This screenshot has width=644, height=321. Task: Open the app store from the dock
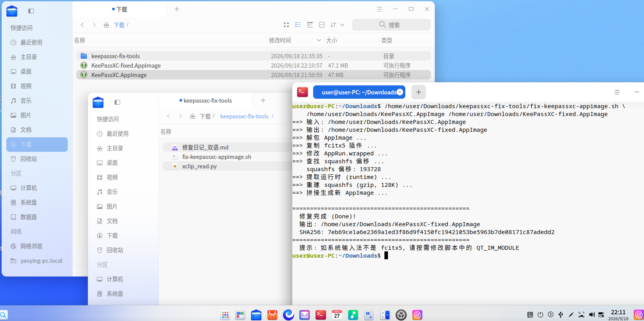coord(272,315)
